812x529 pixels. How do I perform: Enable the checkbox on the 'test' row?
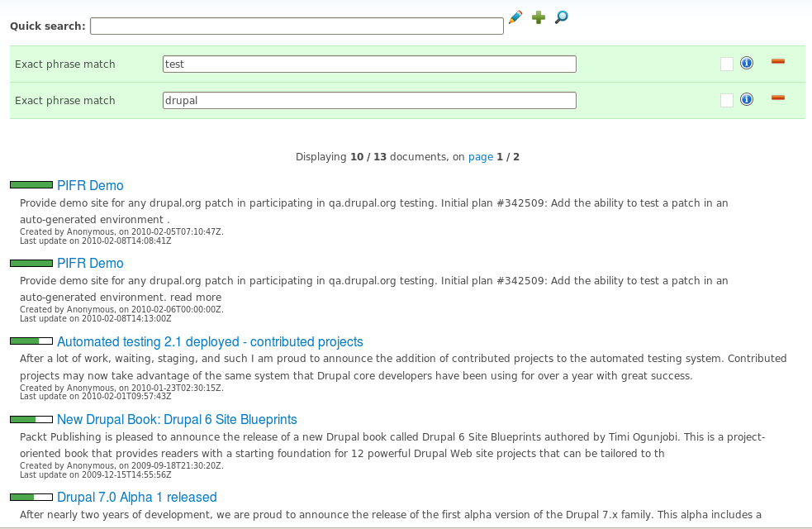726,63
